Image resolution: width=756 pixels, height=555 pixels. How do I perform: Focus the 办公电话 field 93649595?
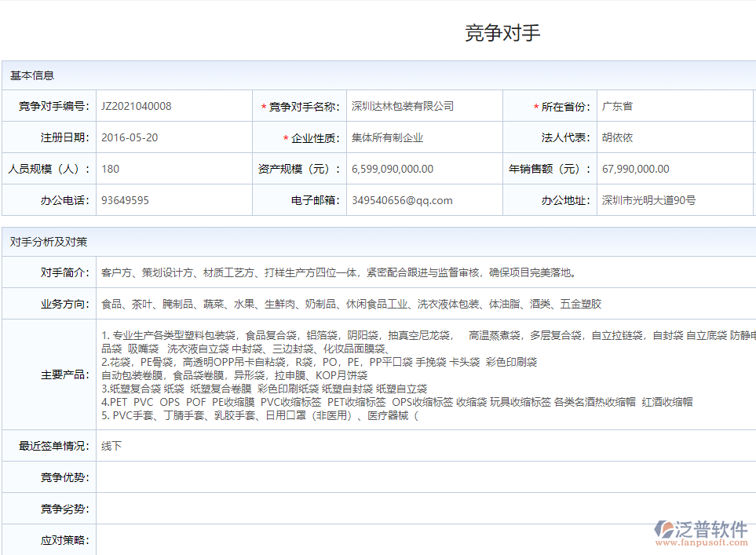pyautogui.click(x=173, y=200)
